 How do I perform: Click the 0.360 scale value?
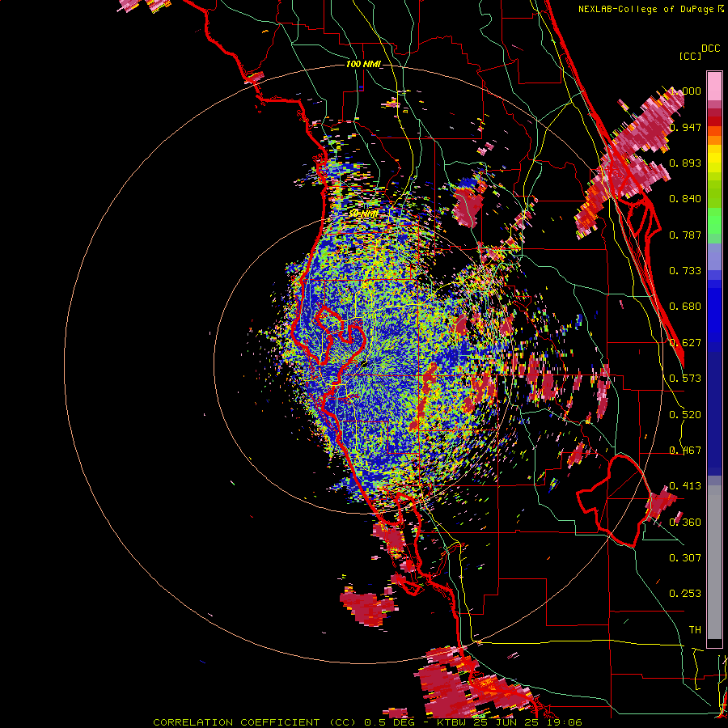[685, 523]
